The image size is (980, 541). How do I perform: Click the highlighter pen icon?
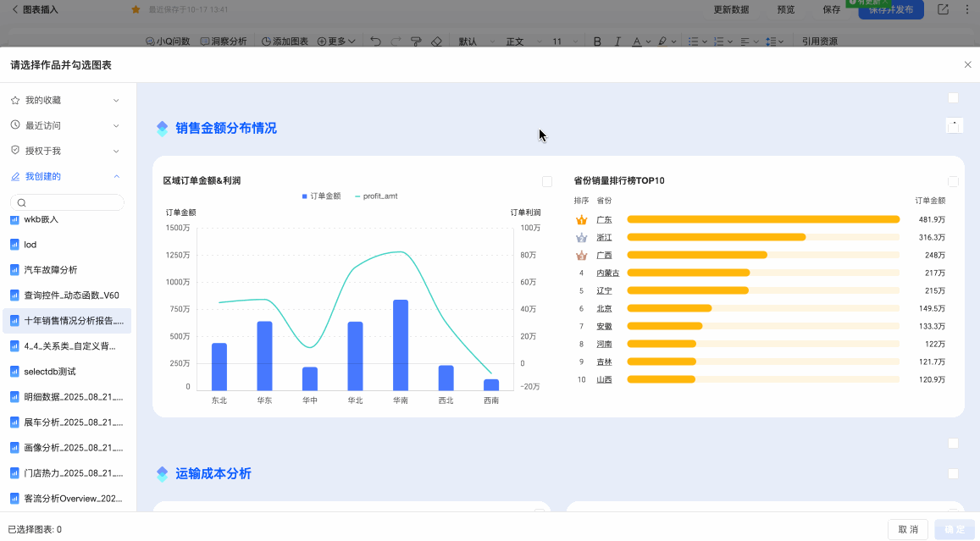tap(662, 41)
